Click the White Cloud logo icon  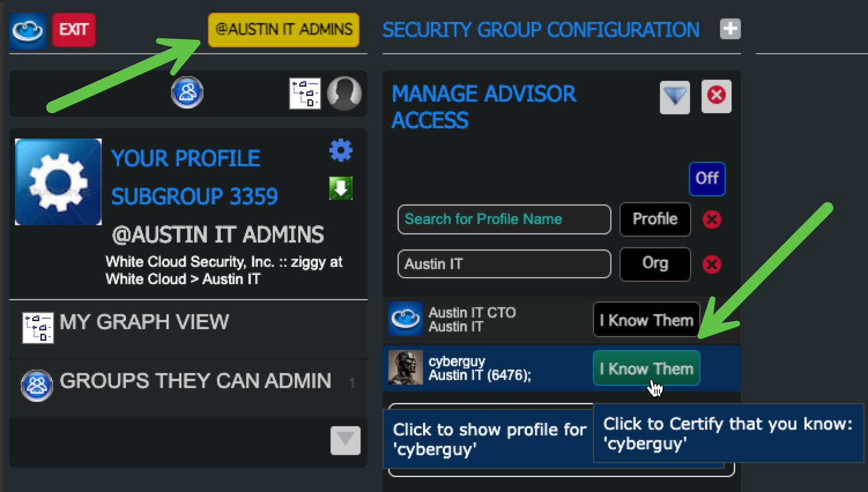(27, 30)
